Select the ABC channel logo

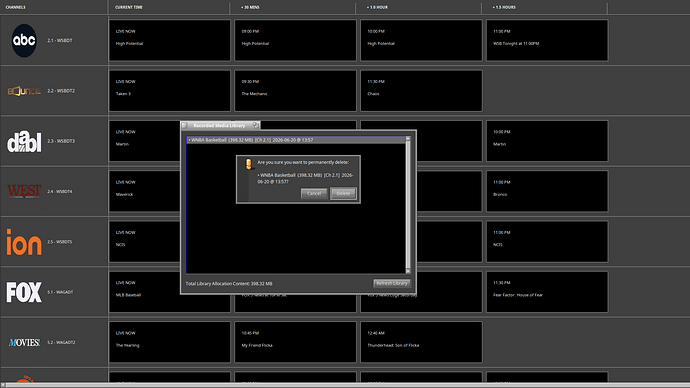click(x=24, y=40)
